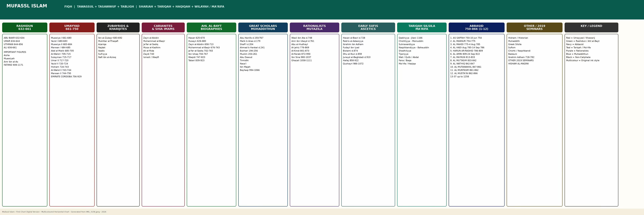Screen dimensions: 644x215
Task: Click the AHL AL-BAYT BIOGRAPHIES header
Action: click(x=211, y=28)
